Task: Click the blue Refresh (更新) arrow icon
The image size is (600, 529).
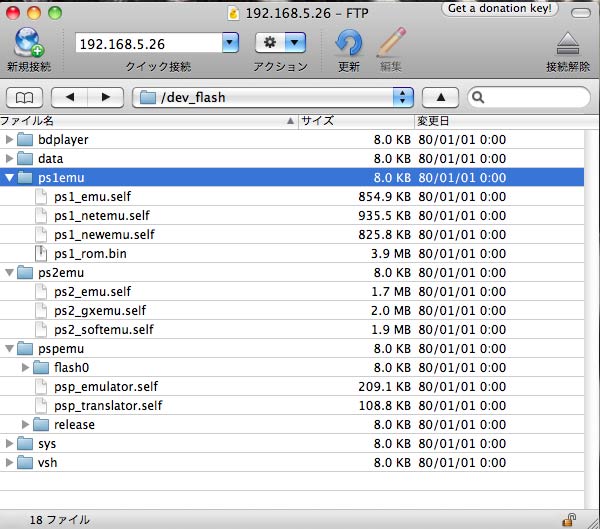Action: (x=349, y=42)
